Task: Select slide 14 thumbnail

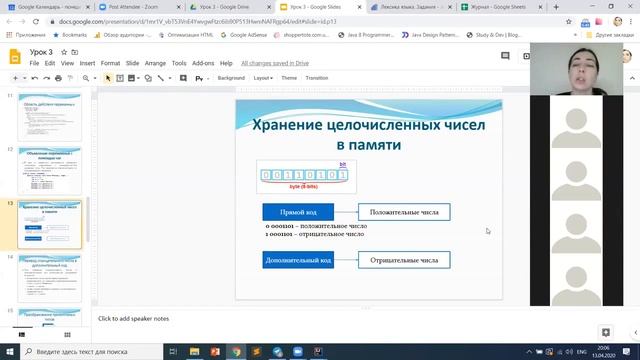Action: pyautogui.click(x=50, y=278)
